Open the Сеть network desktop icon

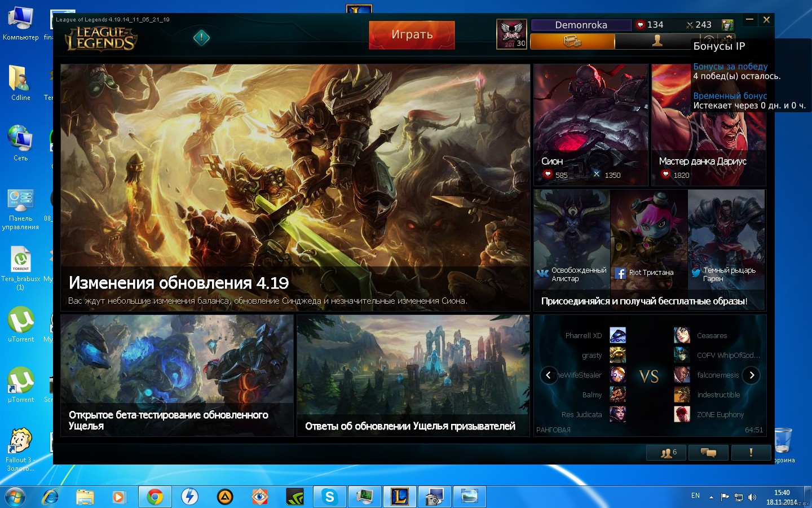[x=20, y=143]
